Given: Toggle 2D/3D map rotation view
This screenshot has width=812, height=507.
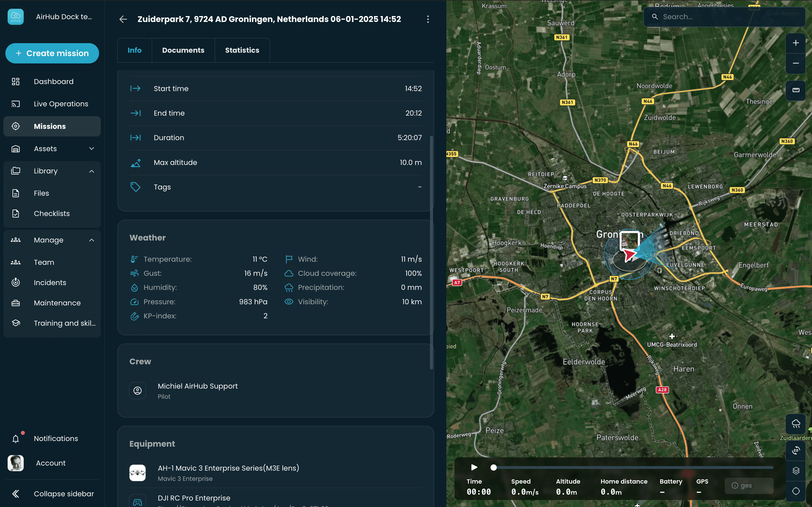Looking at the screenshot, I should click(796, 451).
